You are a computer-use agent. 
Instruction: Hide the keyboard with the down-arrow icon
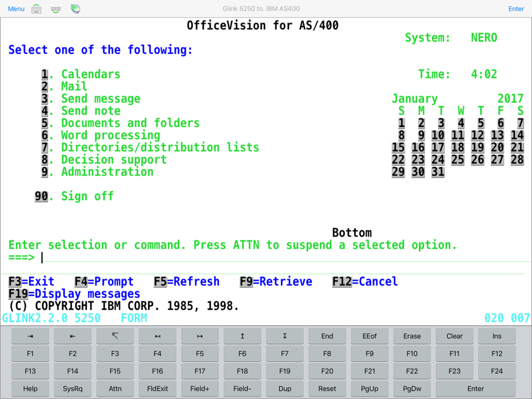[56, 9]
